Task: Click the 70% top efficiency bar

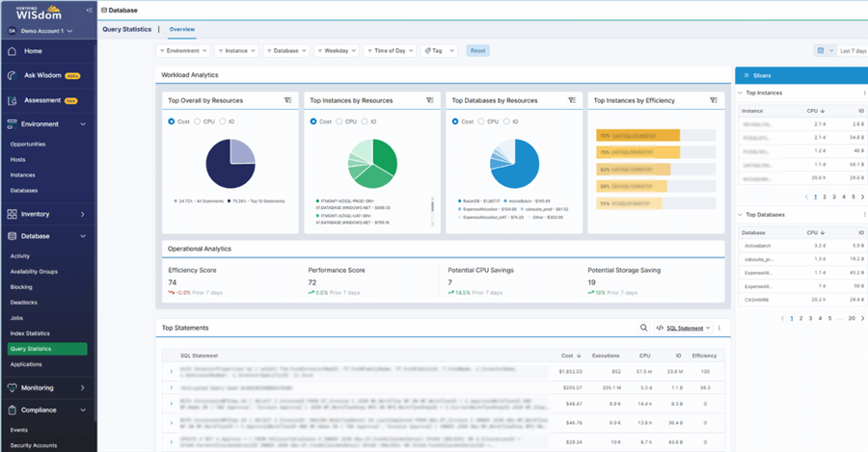Action: pos(638,136)
